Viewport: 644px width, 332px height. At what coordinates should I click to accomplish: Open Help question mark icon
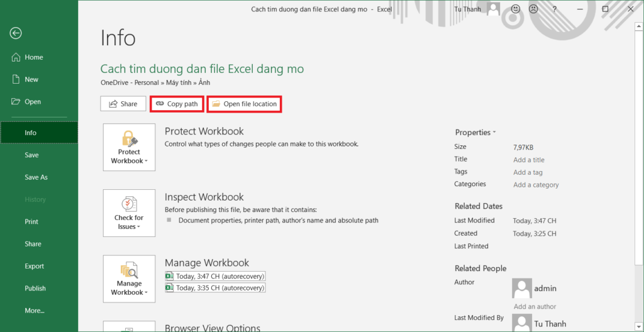point(555,9)
